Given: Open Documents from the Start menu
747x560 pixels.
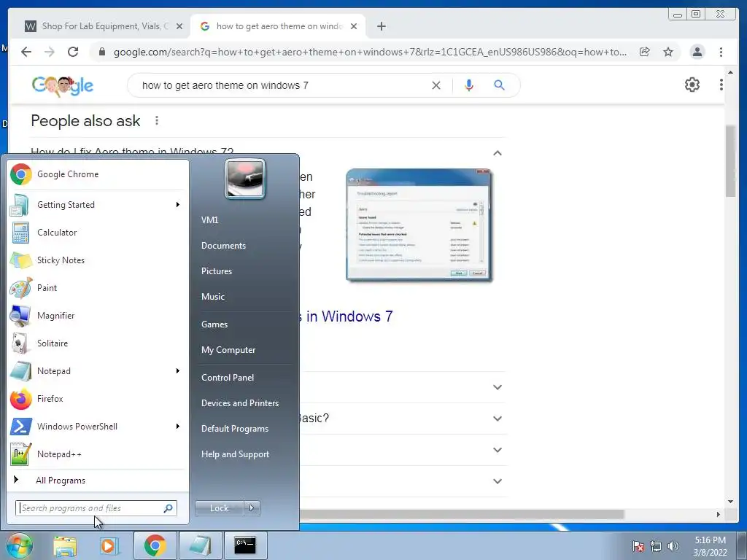Looking at the screenshot, I should coord(223,246).
